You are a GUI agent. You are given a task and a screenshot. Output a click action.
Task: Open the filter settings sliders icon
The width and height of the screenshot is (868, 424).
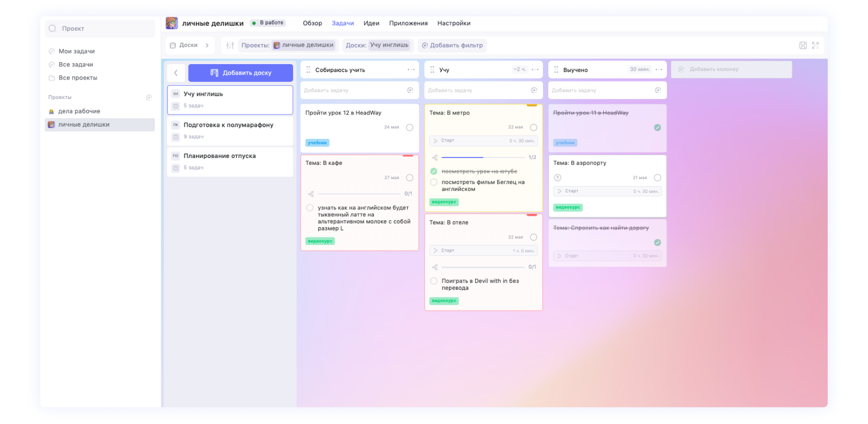(x=230, y=46)
